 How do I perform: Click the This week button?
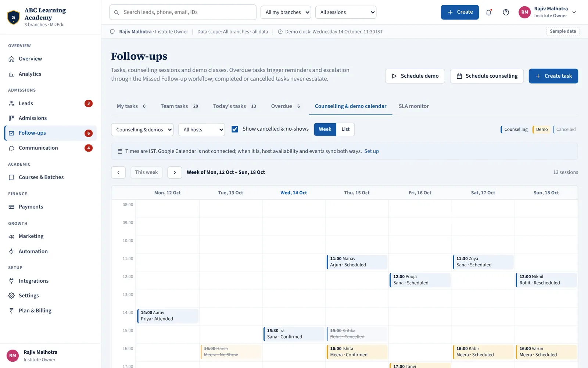click(146, 172)
